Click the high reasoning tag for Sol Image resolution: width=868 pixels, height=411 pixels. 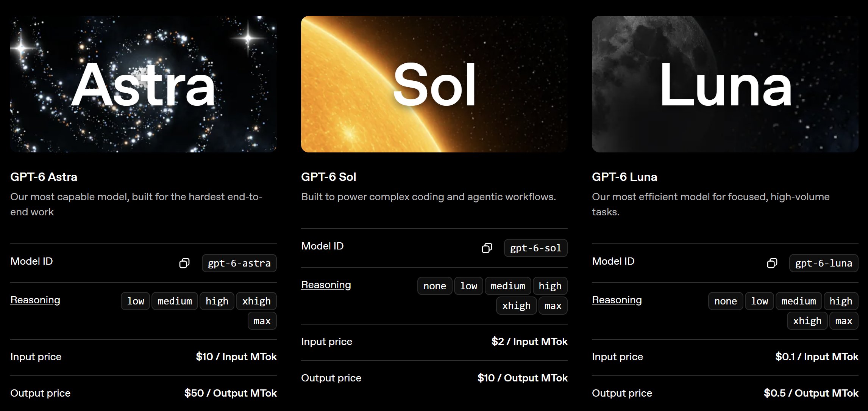coord(550,286)
